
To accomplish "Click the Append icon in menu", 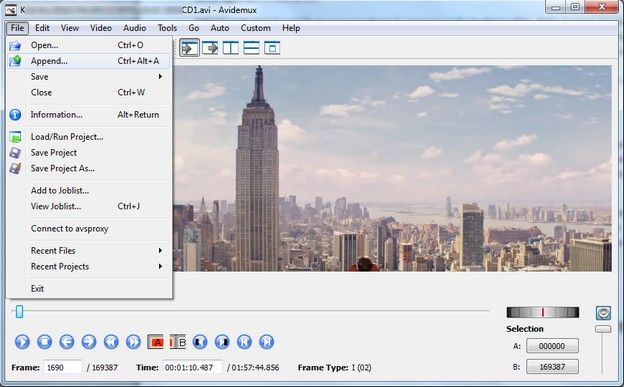I will 15,61.
